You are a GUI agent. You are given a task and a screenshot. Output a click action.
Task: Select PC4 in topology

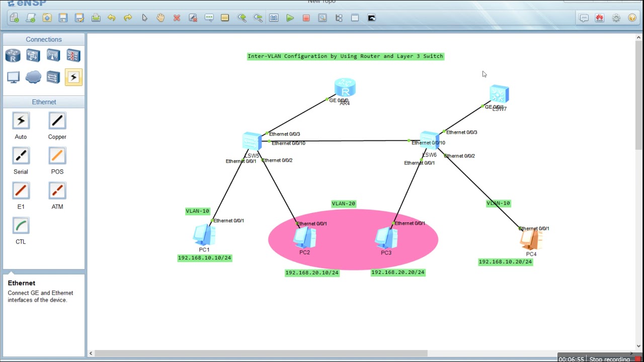click(x=531, y=240)
